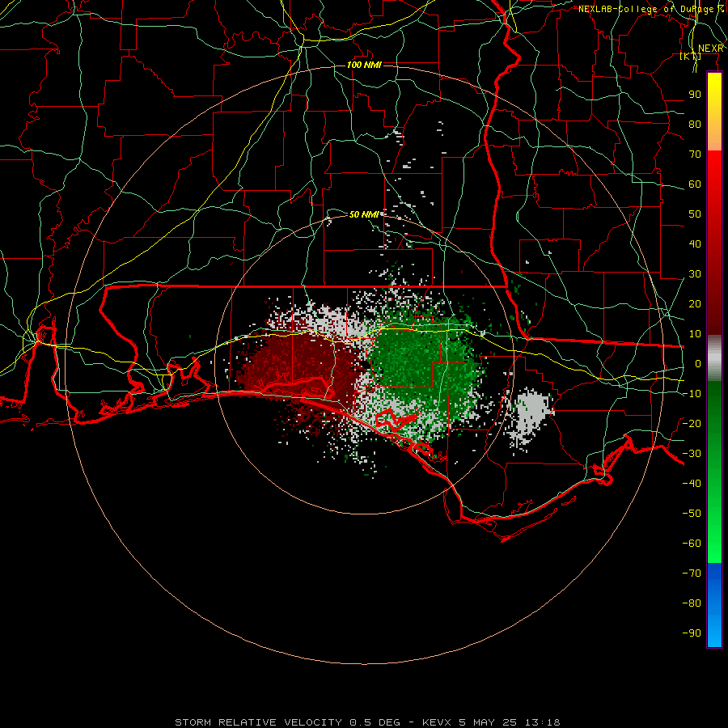This screenshot has width=728, height=728.
Task: Click the "100 NMI" range ring label
Action: pos(364,65)
